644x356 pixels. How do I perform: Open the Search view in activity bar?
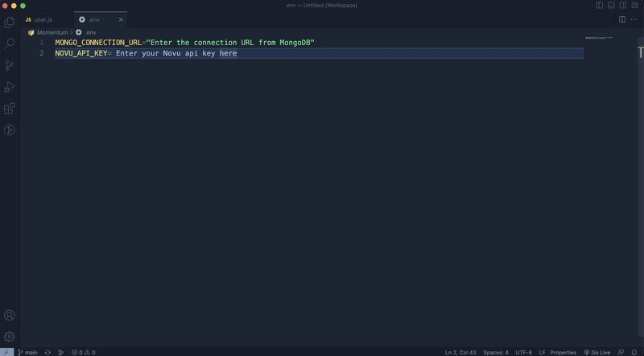[9, 43]
